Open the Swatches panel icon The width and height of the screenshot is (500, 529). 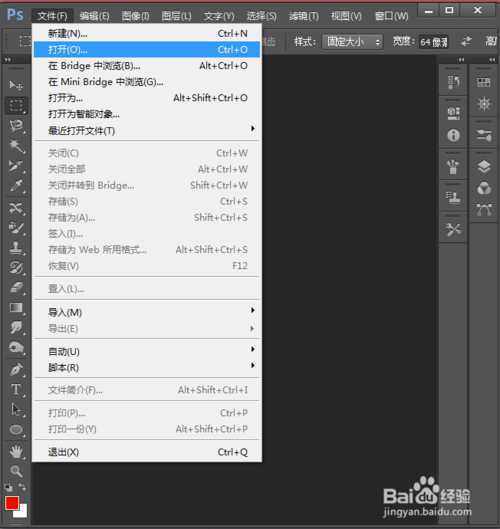tap(484, 82)
